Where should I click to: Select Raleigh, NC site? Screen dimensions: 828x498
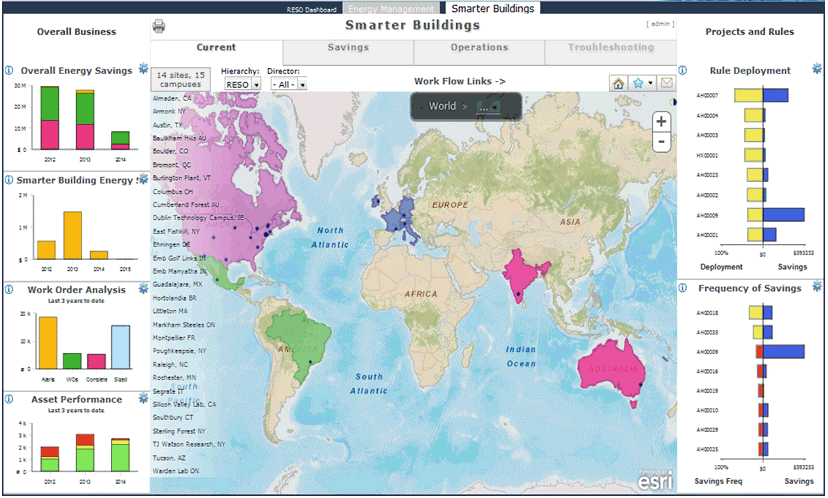[x=170, y=364]
